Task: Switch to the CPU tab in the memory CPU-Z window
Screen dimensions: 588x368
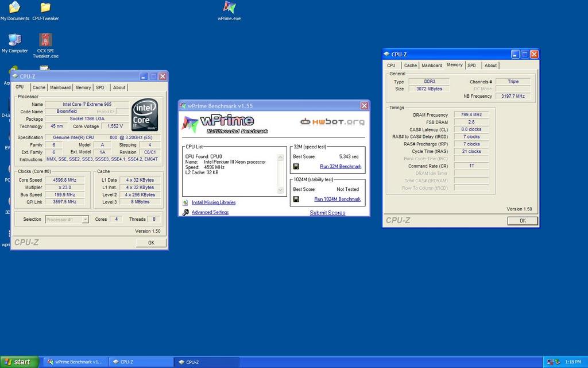Action: 391,66
